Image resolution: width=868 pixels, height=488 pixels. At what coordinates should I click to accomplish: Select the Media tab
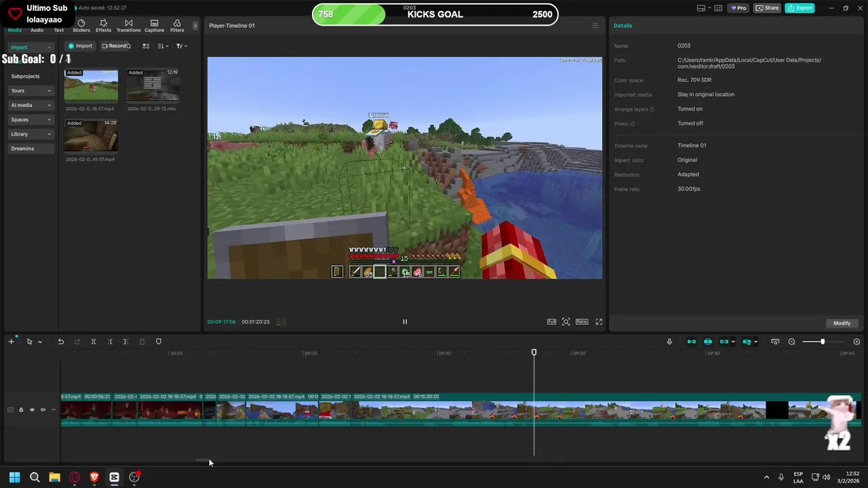click(14, 30)
